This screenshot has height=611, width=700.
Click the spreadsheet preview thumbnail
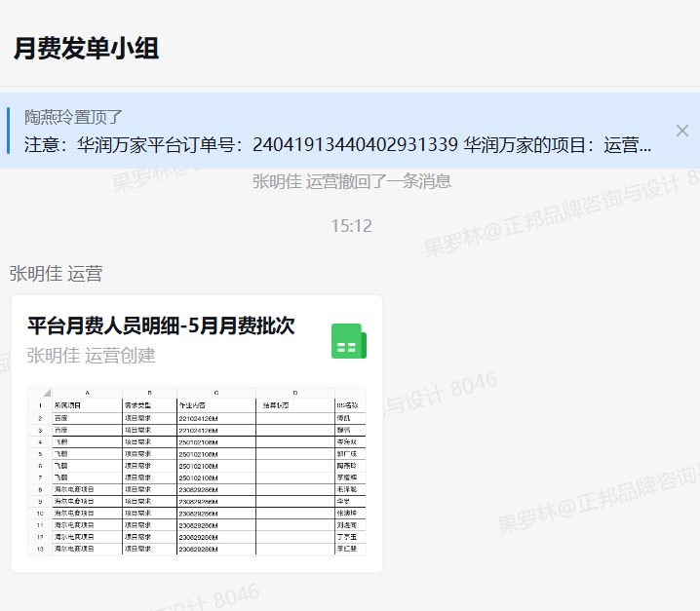pos(197,472)
